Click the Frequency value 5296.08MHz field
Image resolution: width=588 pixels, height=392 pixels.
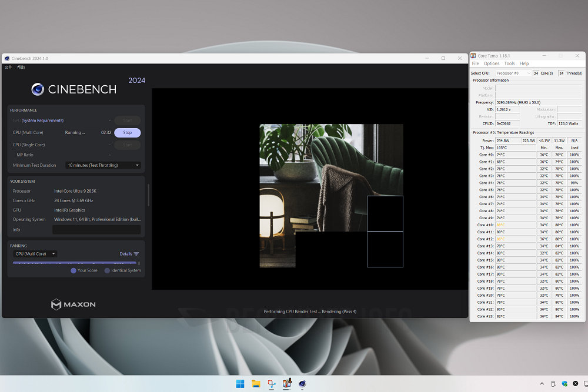pyautogui.click(x=539, y=102)
